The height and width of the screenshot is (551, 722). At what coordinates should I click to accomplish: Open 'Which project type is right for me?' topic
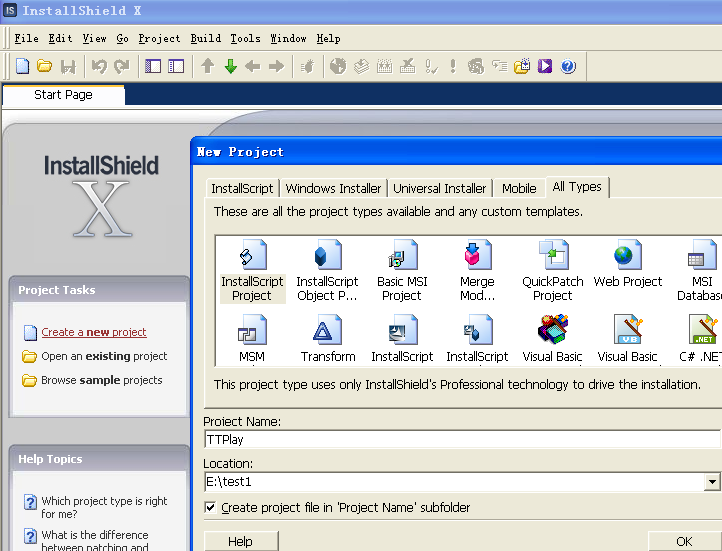pyautogui.click(x=104, y=507)
